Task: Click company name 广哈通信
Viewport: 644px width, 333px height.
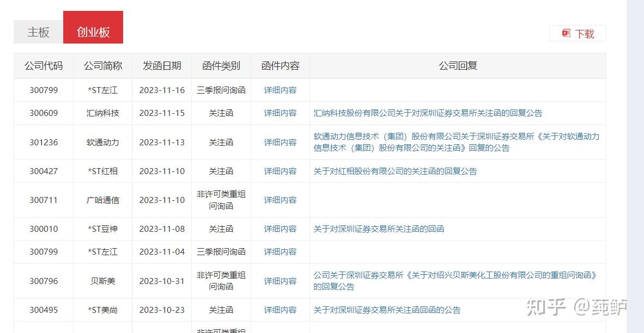Action: pos(102,200)
